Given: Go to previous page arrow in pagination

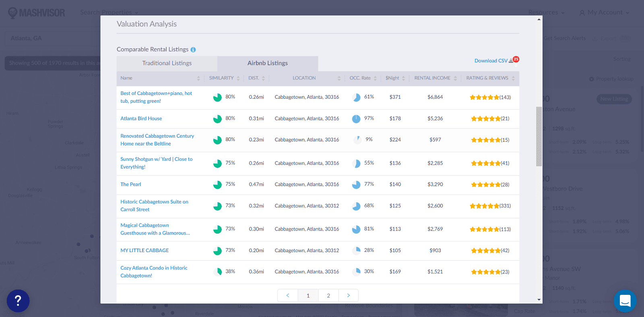Looking at the screenshot, I should pos(288,295).
